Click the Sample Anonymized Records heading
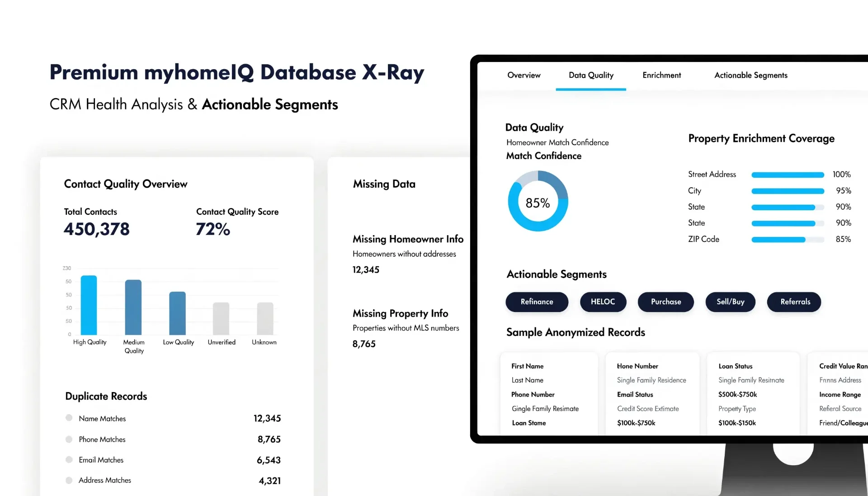The image size is (868, 496). click(x=575, y=332)
